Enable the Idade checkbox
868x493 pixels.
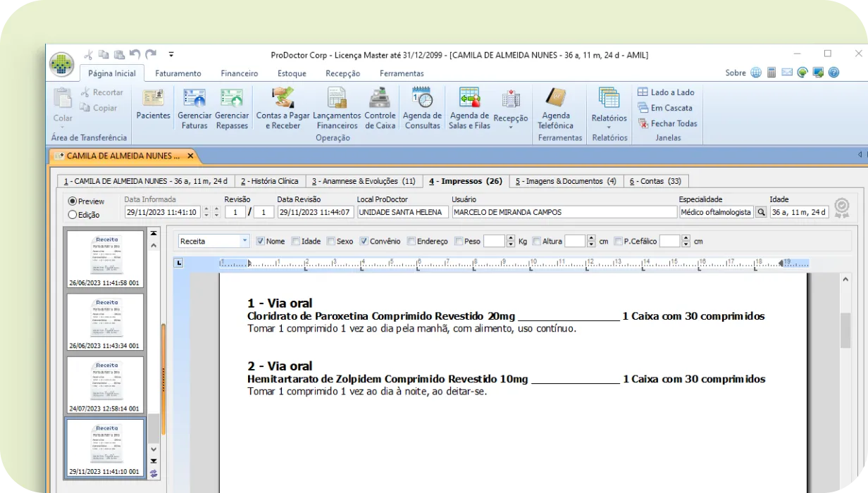point(296,241)
